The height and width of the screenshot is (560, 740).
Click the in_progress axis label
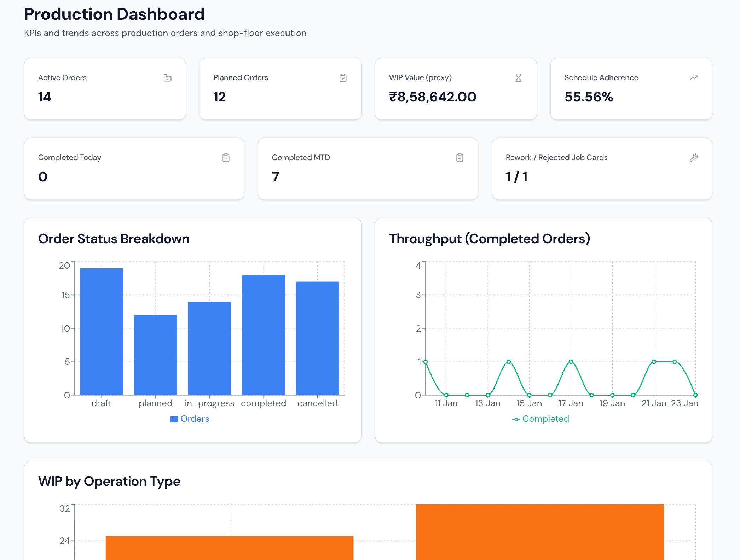pos(209,403)
